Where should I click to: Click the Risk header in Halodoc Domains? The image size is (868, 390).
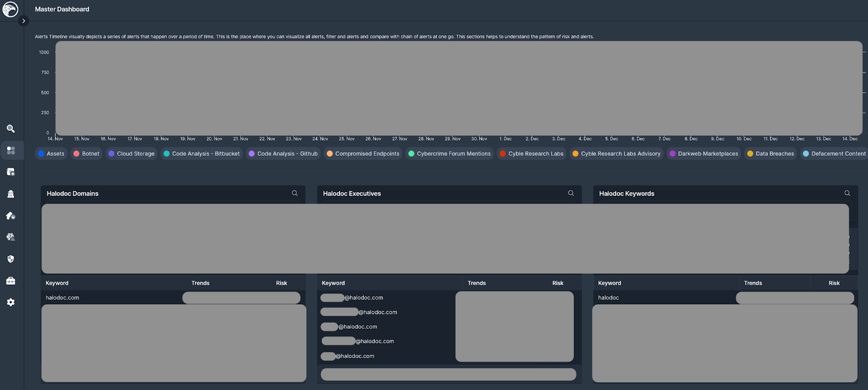click(x=282, y=283)
